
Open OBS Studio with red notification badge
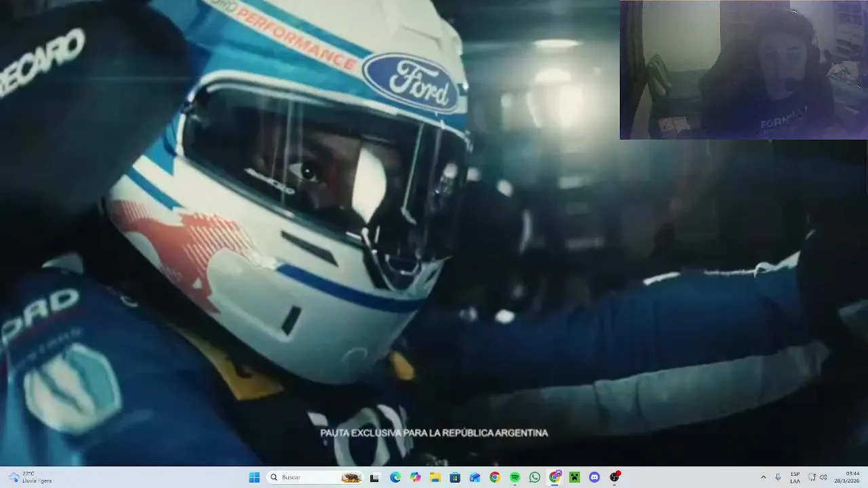tap(615, 477)
